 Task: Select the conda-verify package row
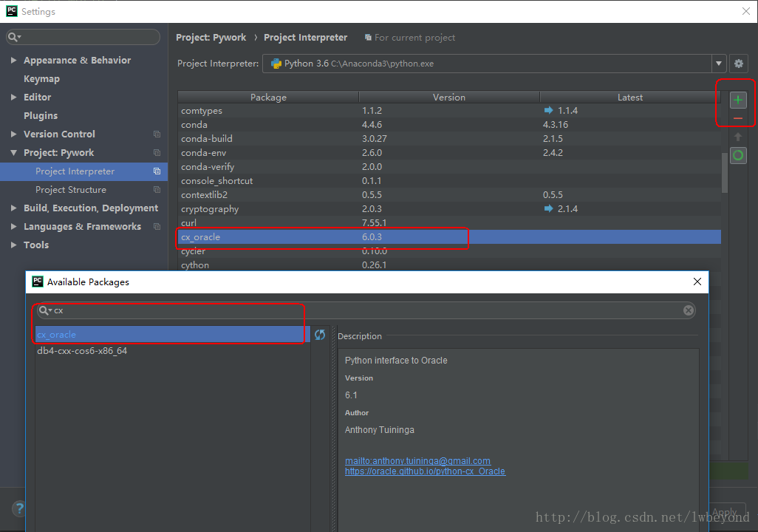[x=449, y=167]
